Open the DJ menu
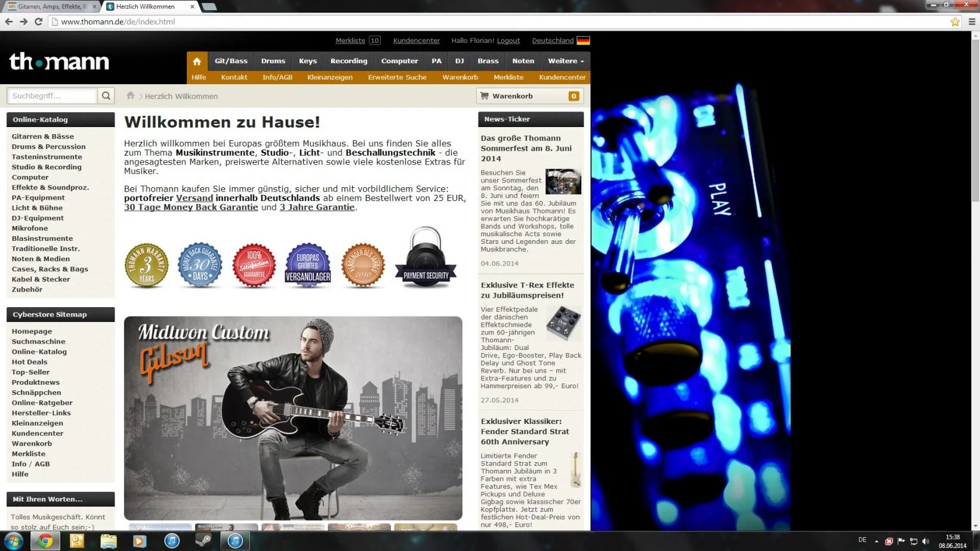 click(460, 61)
